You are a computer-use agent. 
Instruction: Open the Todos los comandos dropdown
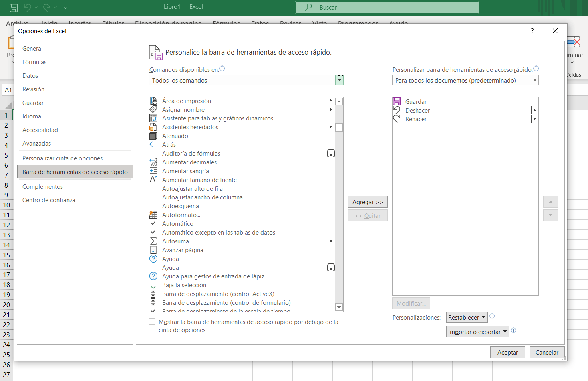click(339, 80)
